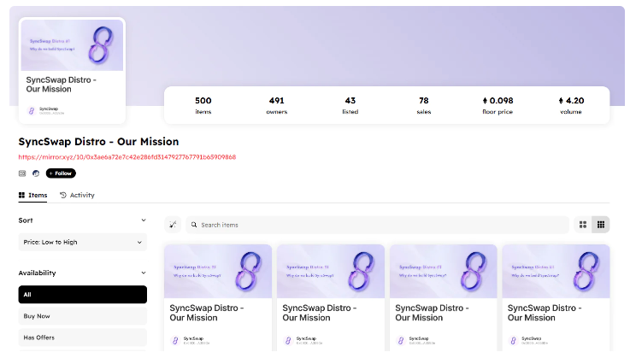Click the sweep/broom icon beside search

tap(173, 225)
